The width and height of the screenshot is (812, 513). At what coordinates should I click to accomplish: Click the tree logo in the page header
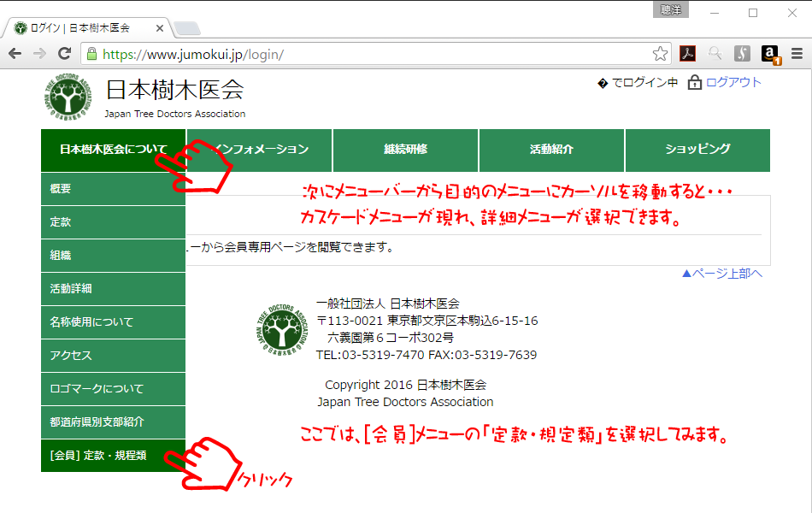68,97
